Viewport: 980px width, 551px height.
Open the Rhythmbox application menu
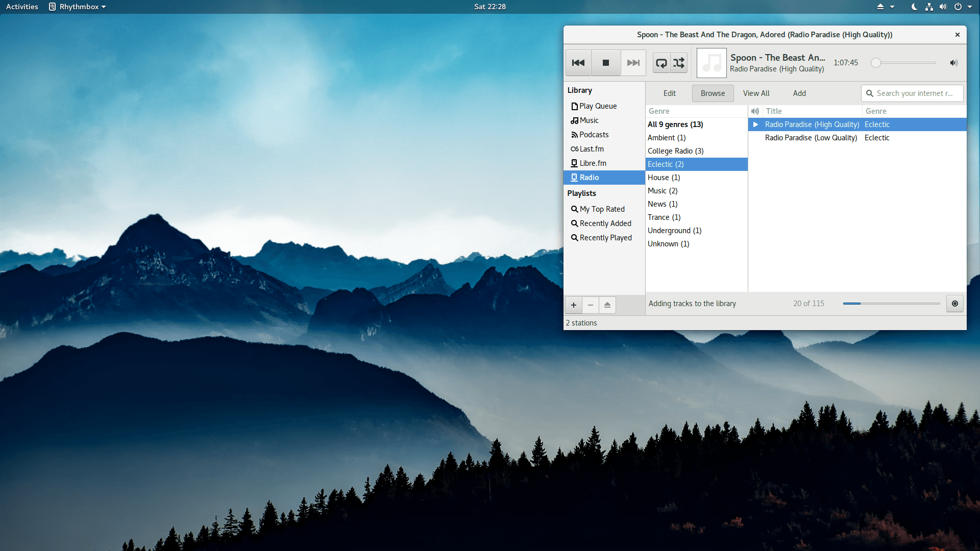coord(78,7)
